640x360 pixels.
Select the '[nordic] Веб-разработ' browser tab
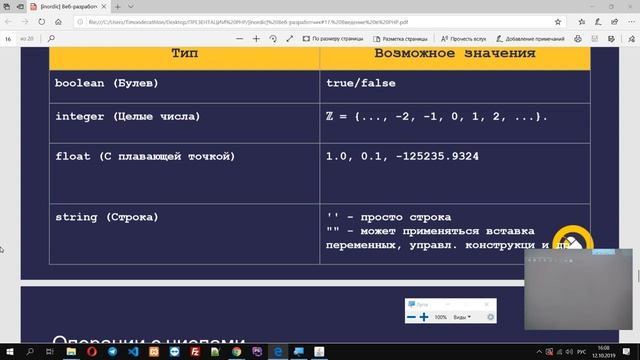[69, 7]
